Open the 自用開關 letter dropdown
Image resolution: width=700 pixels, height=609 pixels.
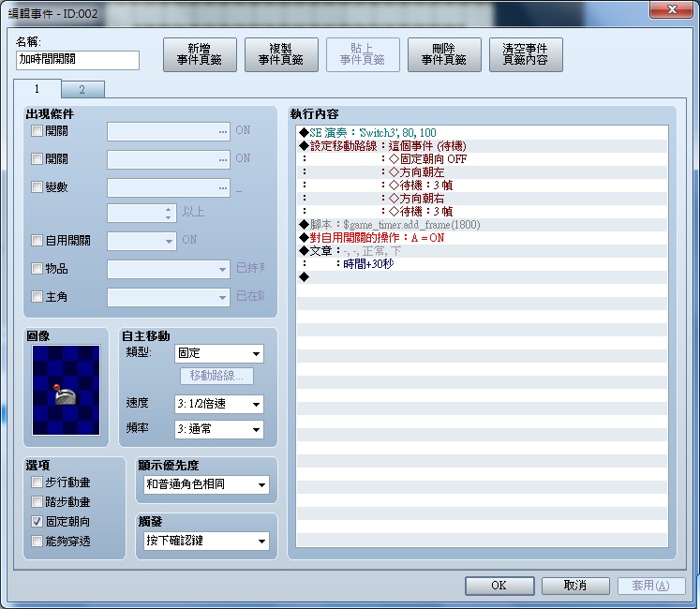click(141, 241)
